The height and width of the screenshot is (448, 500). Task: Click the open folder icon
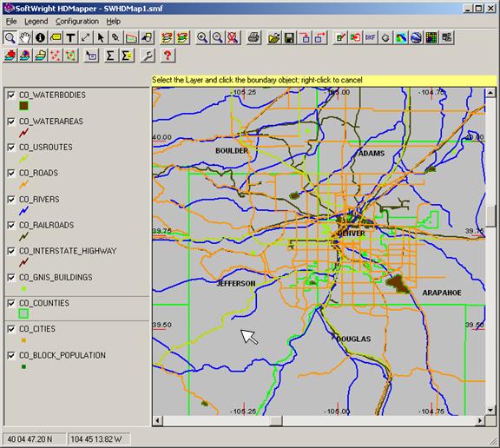274,37
